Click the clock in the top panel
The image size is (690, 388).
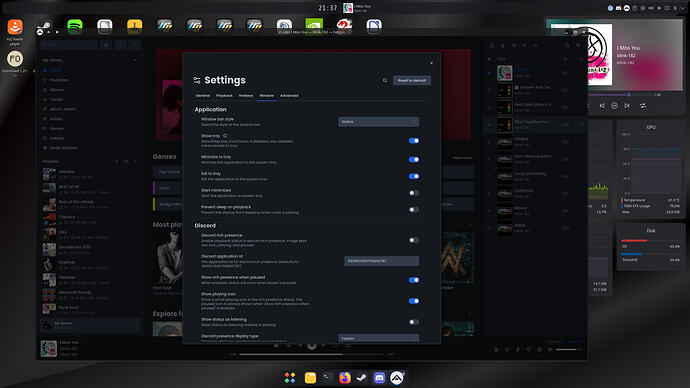coord(327,8)
